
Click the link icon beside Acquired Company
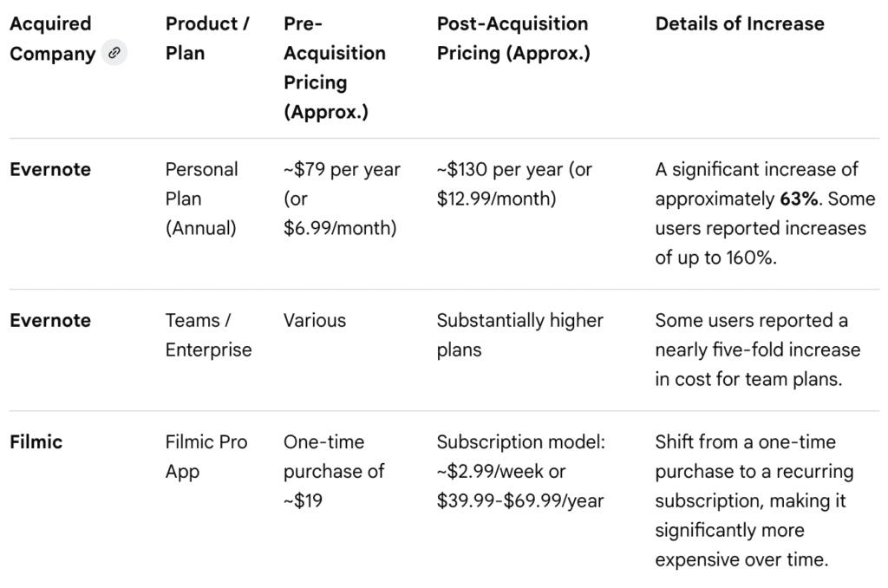pos(114,53)
